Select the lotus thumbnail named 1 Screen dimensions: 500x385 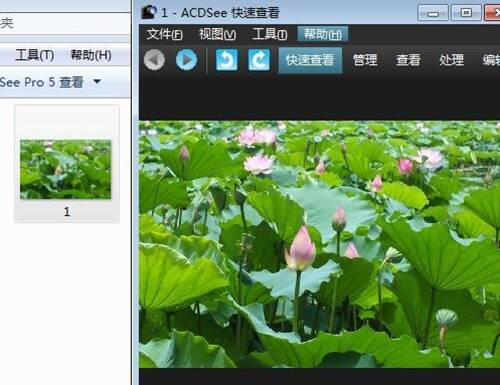pyautogui.click(x=67, y=164)
